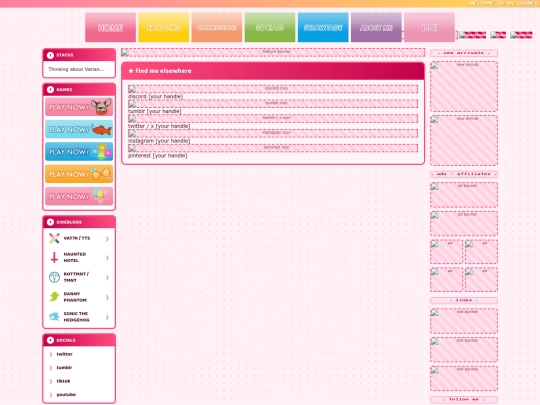The width and height of the screenshot is (540, 405).
Task: Click the Games panel header
Action: click(79, 90)
